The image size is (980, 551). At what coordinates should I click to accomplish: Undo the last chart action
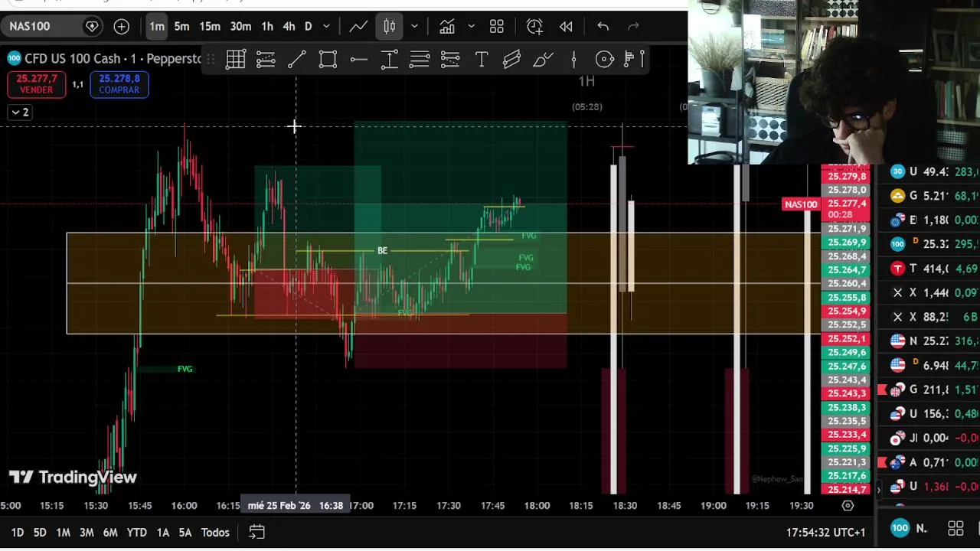pos(603,26)
